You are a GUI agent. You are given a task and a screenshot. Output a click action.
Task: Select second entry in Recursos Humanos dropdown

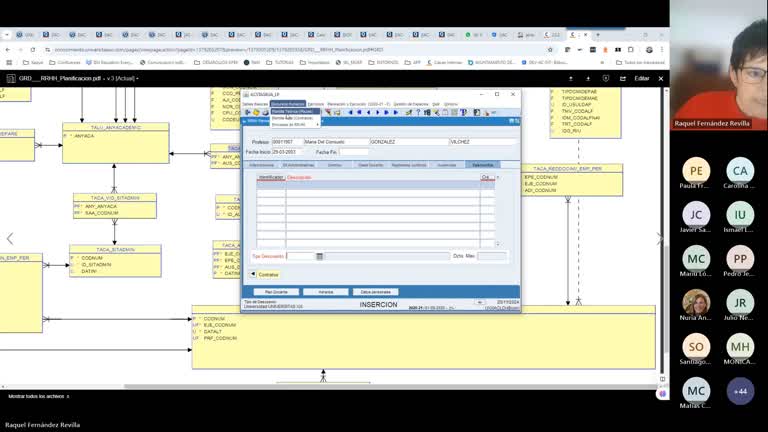pos(295,118)
